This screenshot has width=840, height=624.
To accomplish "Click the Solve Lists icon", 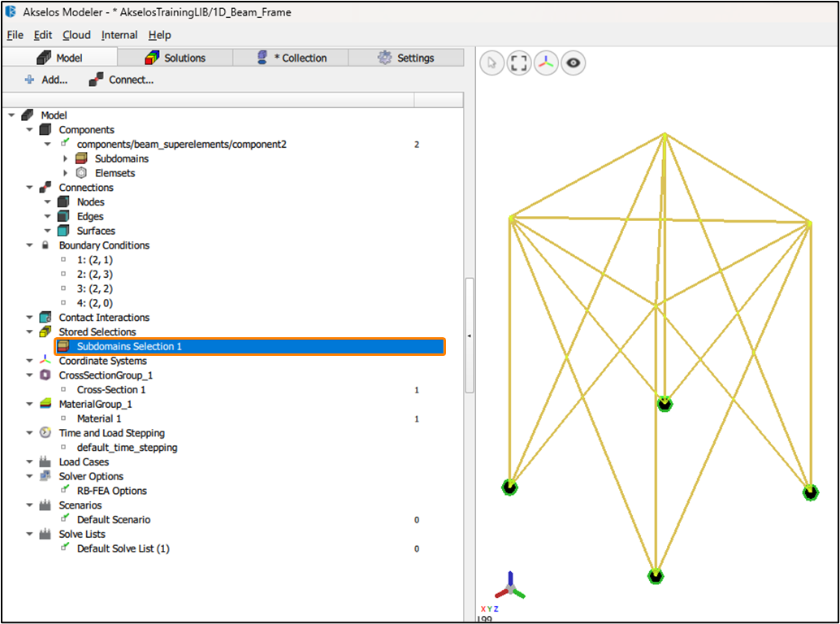I will click(45, 534).
